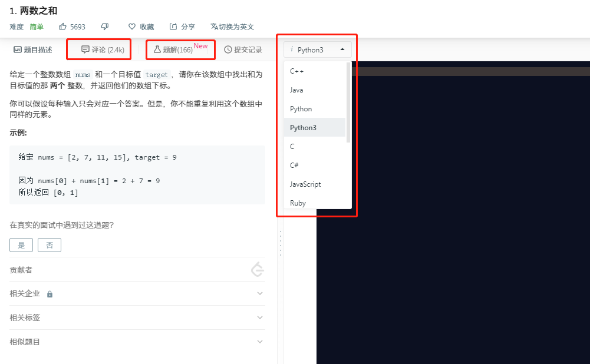
Task: Click the heart icon to 收藏 the problem
Action: click(x=131, y=27)
